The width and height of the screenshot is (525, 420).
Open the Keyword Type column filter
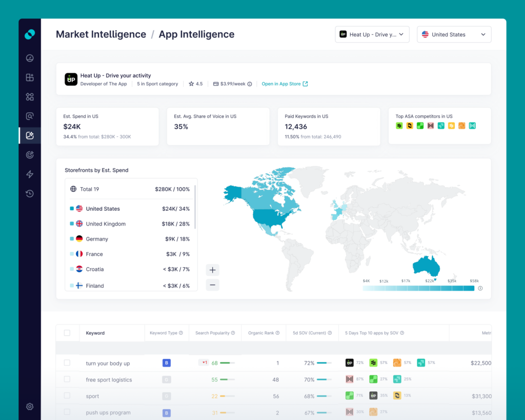pyautogui.click(x=167, y=333)
